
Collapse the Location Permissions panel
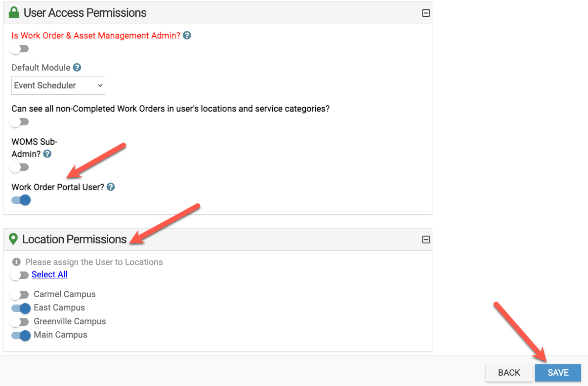(425, 240)
